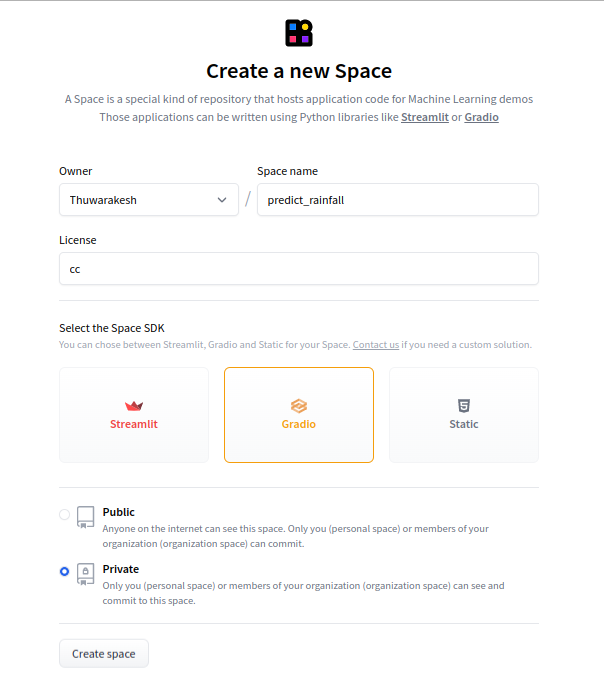Open the Contact us link

click(x=376, y=345)
